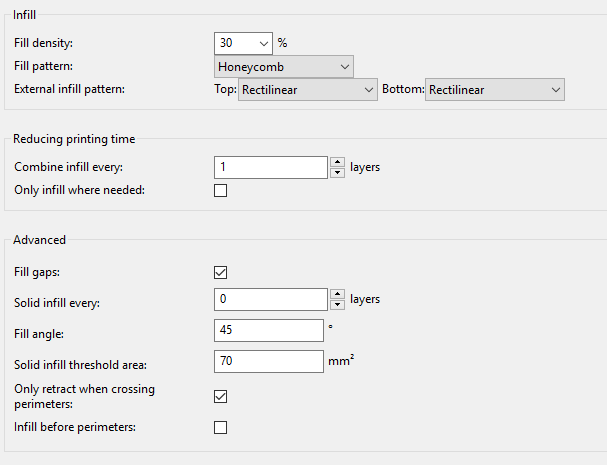
Task: Expand the Top external infill pattern dropdown
Action: tap(308, 89)
